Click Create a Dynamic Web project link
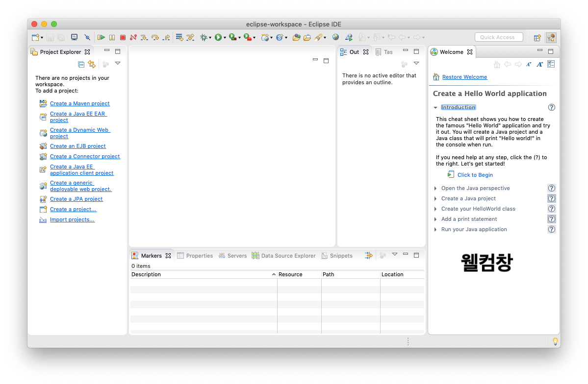Image resolution: width=588 pixels, height=384 pixels. [80, 133]
